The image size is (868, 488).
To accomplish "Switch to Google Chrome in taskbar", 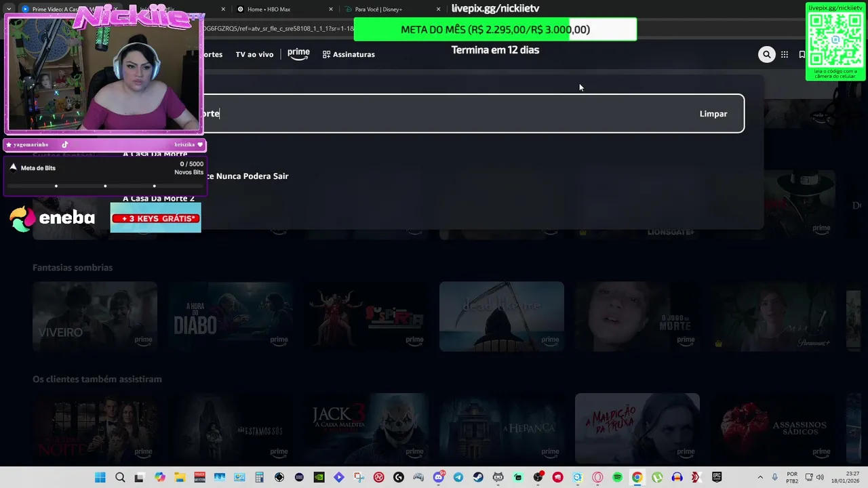I will (x=637, y=477).
